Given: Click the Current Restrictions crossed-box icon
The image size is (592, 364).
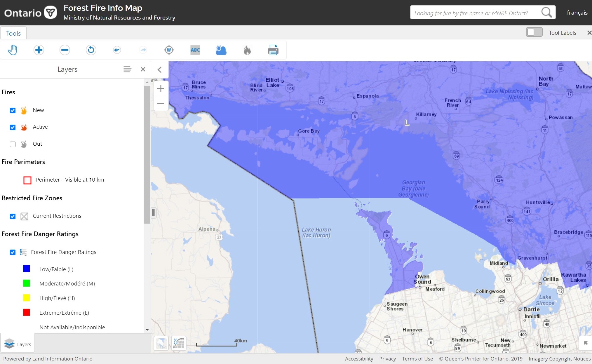Looking at the screenshot, I should click(25, 216).
